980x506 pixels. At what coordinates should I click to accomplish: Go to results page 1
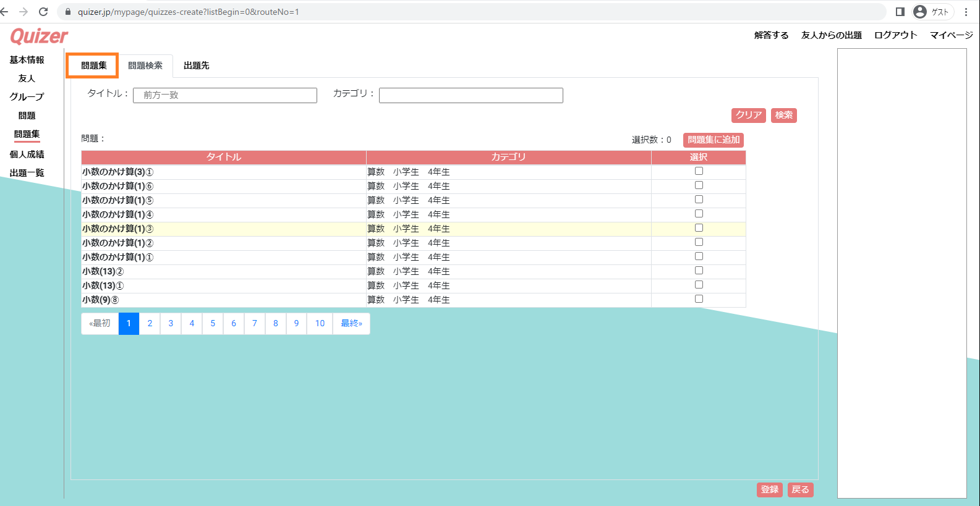tap(129, 324)
